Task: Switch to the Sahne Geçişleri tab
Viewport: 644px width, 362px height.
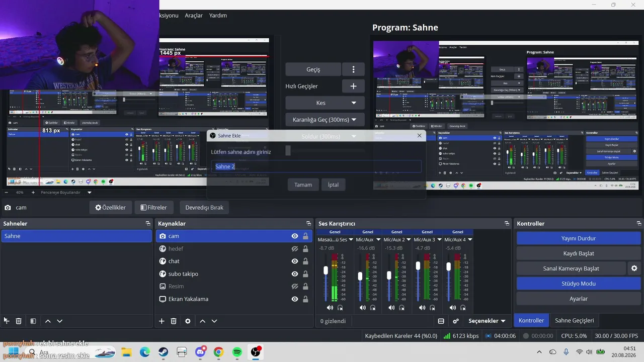Action: click(x=575, y=320)
